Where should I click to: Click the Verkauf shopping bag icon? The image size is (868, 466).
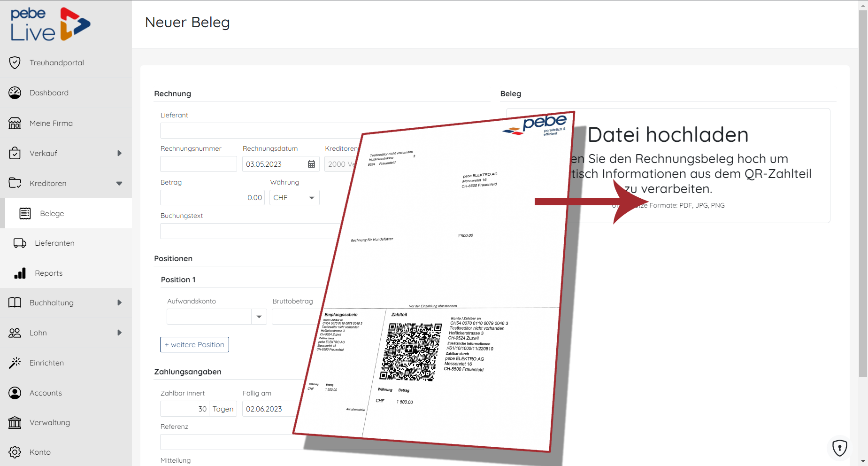click(x=15, y=153)
